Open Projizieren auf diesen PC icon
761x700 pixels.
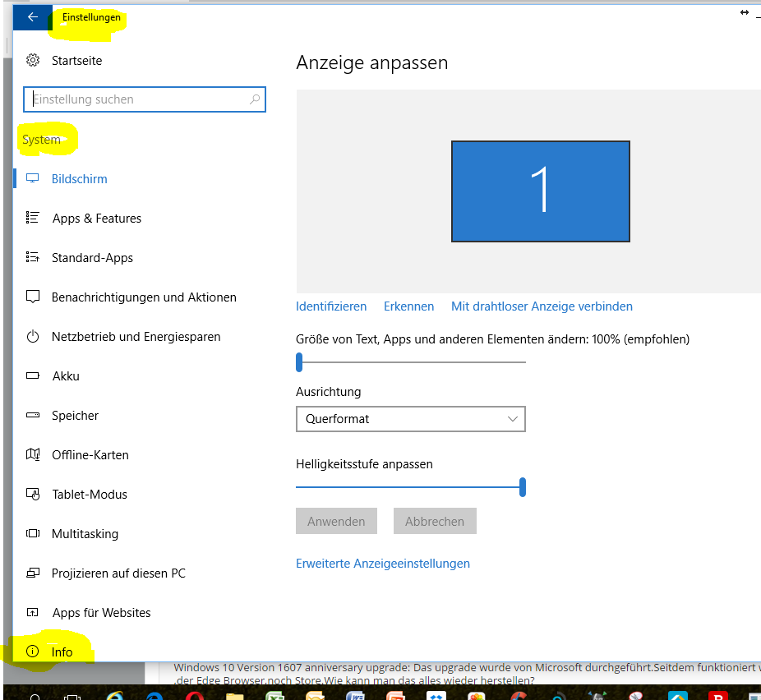[33, 573]
